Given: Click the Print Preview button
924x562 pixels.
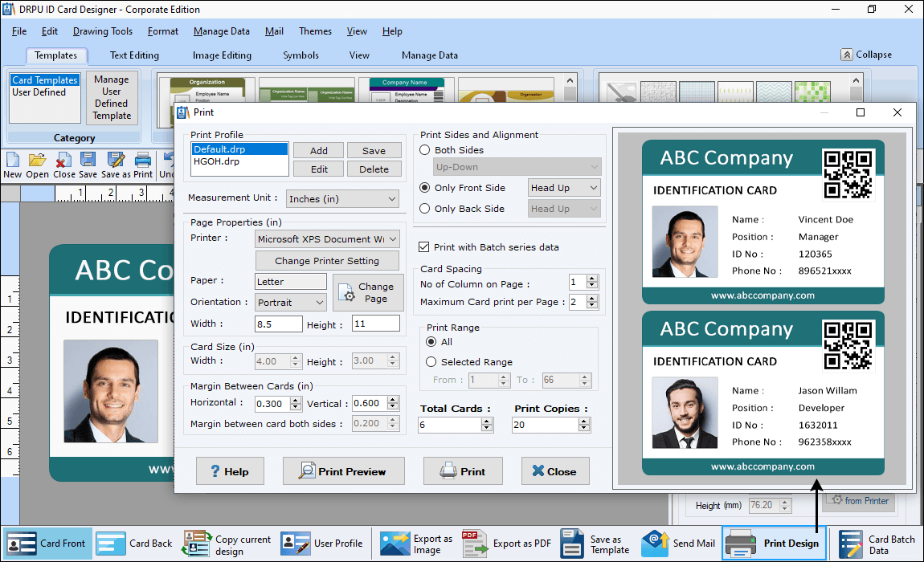Looking at the screenshot, I should [x=344, y=471].
